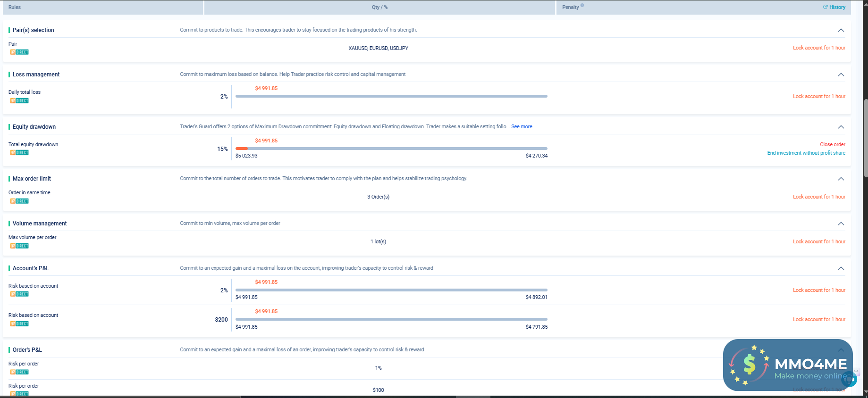868x398 pixels.
Task: Click the Total equity drawdown row label
Action: point(33,144)
